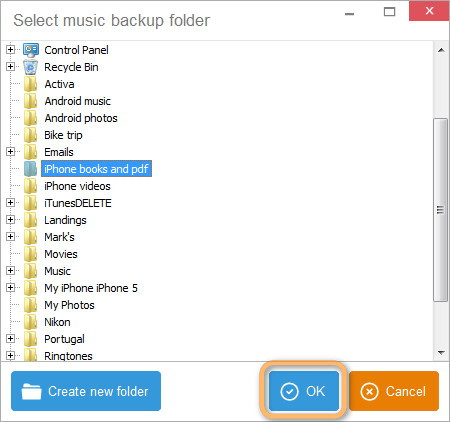Select the Android music folder name
Viewport: 450px width, 422px height.
78,101
